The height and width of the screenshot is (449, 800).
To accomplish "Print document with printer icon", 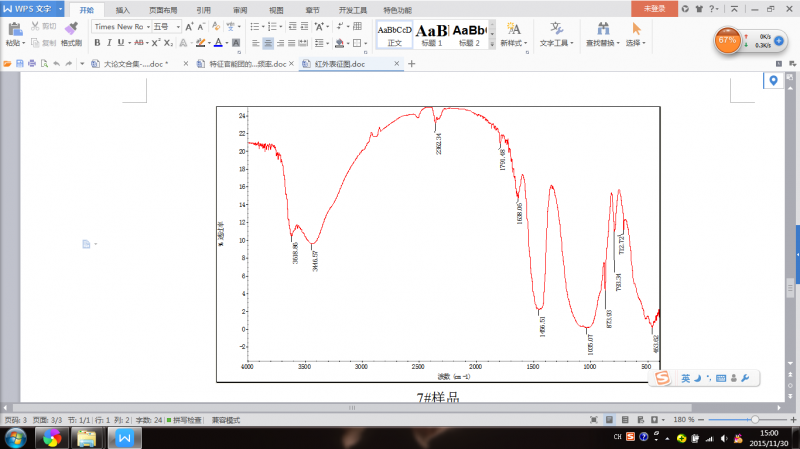I will (x=32, y=64).
